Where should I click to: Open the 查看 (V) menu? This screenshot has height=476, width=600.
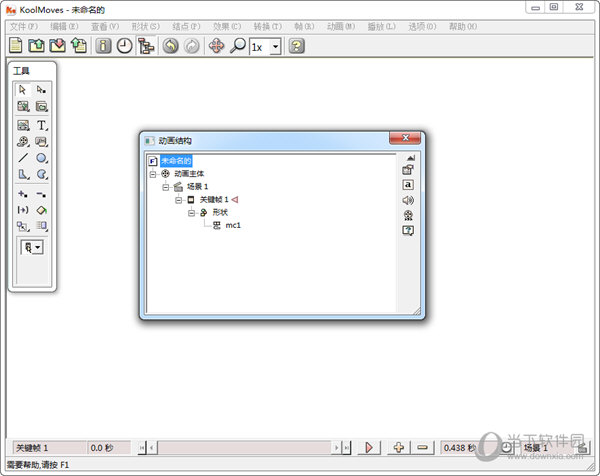(104, 26)
